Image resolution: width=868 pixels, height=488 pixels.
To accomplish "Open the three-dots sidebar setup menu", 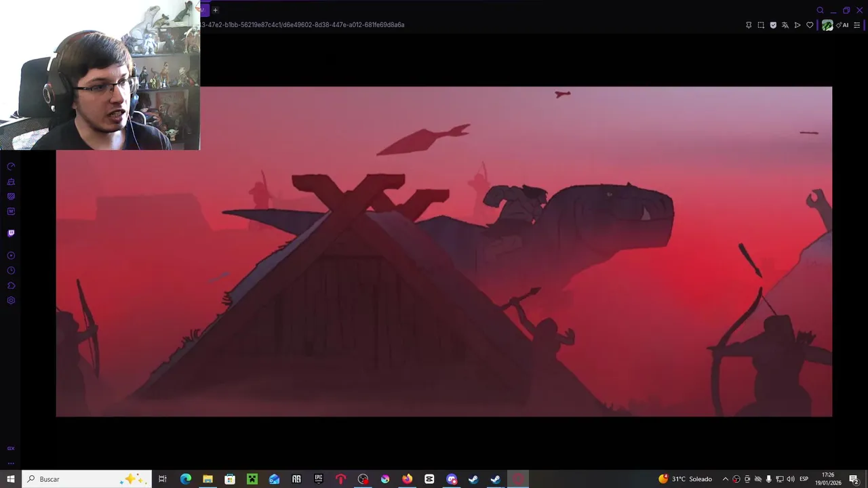I will [11, 464].
